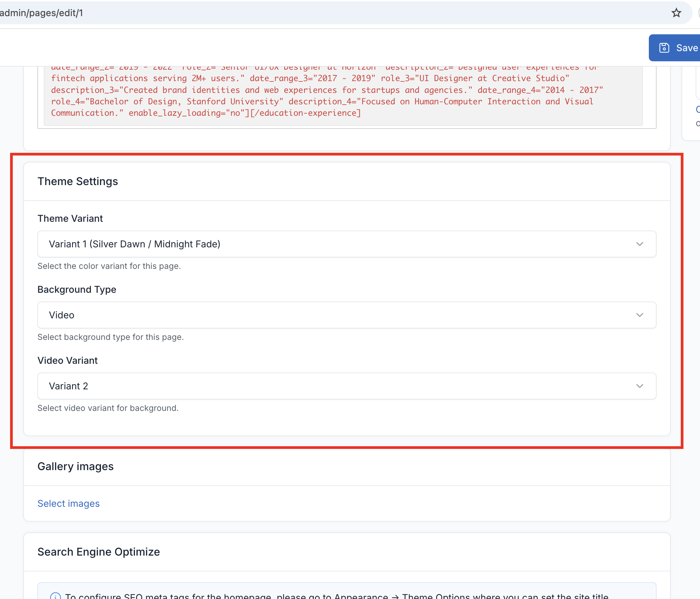Click the floppy disk Save icon

coord(664,48)
